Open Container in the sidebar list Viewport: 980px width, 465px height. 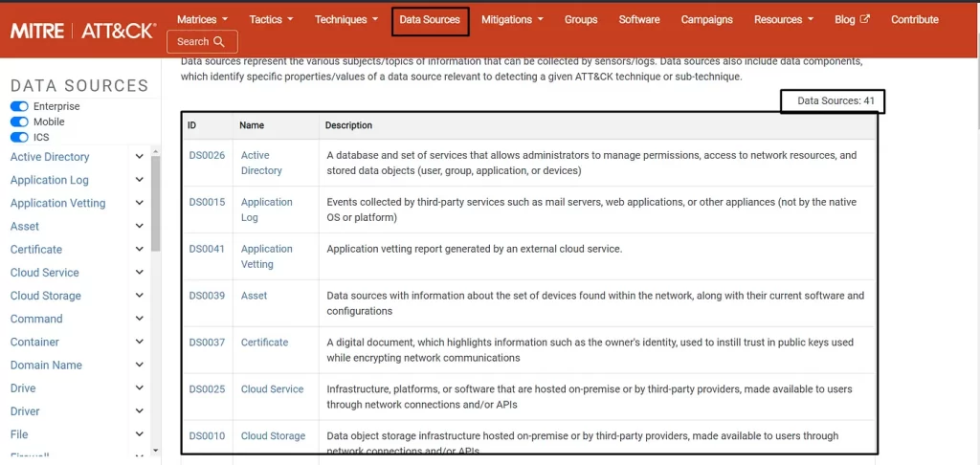tap(34, 342)
